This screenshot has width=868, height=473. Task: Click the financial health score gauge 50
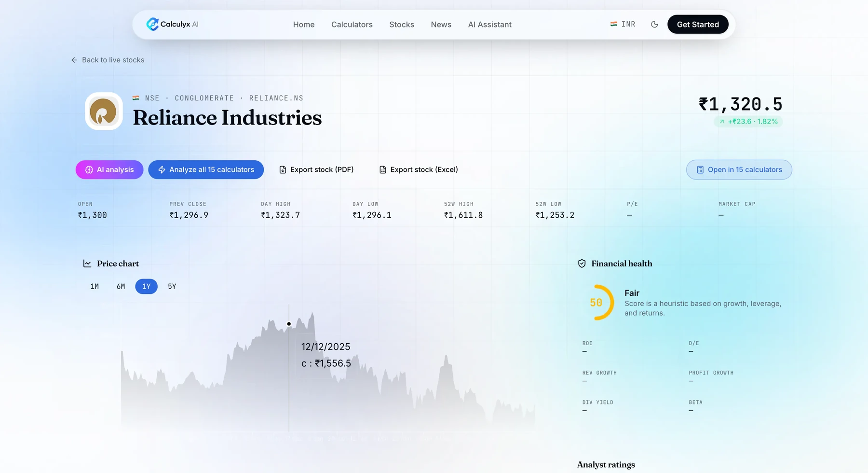click(x=597, y=303)
